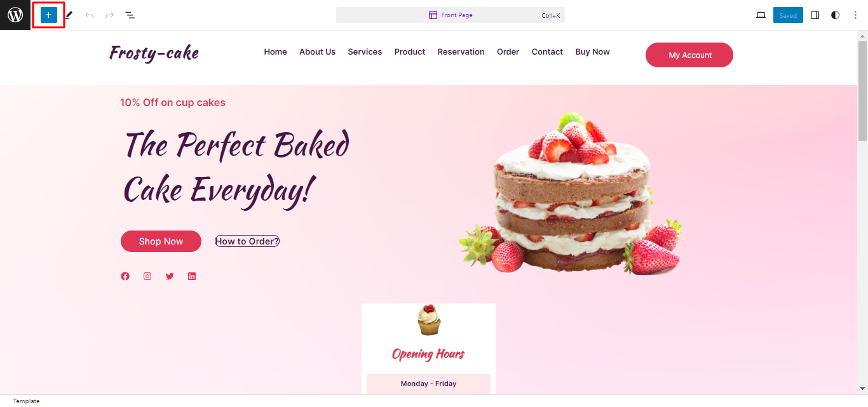The width and height of the screenshot is (868, 407).
Task: Toggle the List View icon
Action: coord(130,15)
